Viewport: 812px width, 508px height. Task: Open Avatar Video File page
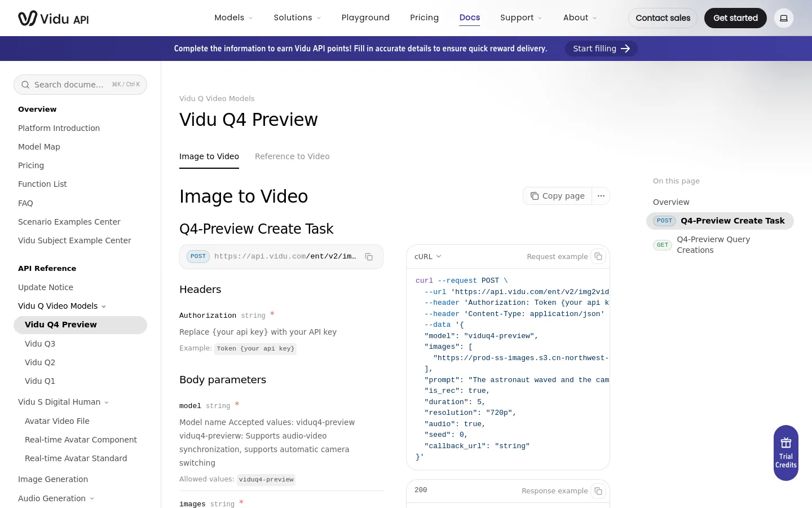(57, 421)
